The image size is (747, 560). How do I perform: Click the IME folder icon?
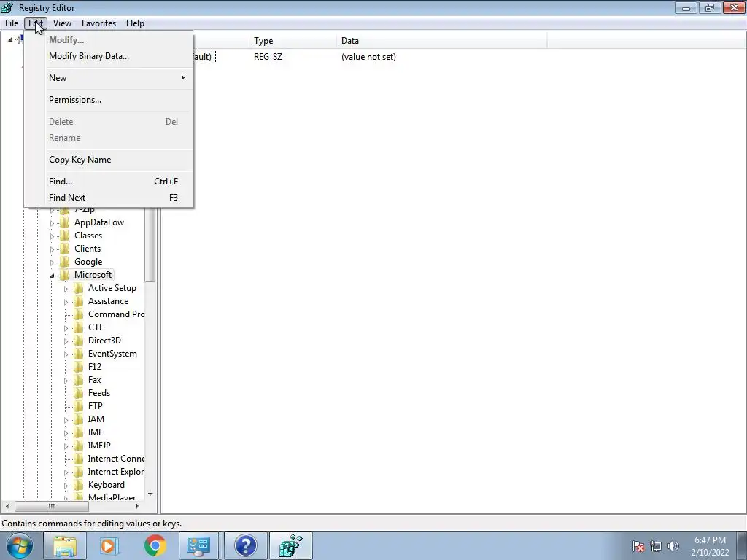pyautogui.click(x=78, y=432)
